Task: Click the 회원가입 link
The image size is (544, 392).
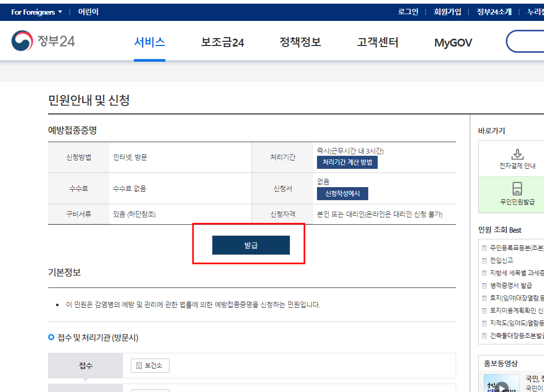Action: tap(448, 11)
